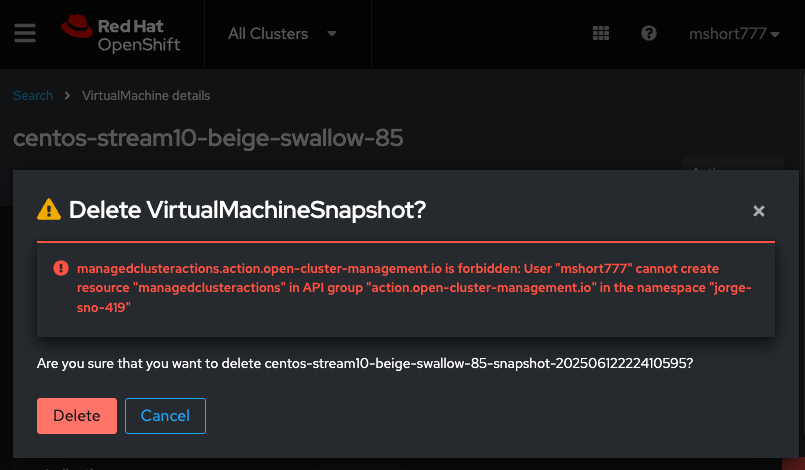The height and width of the screenshot is (470, 805).
Task: Click the OpenShift product name text
Action: 139,45
